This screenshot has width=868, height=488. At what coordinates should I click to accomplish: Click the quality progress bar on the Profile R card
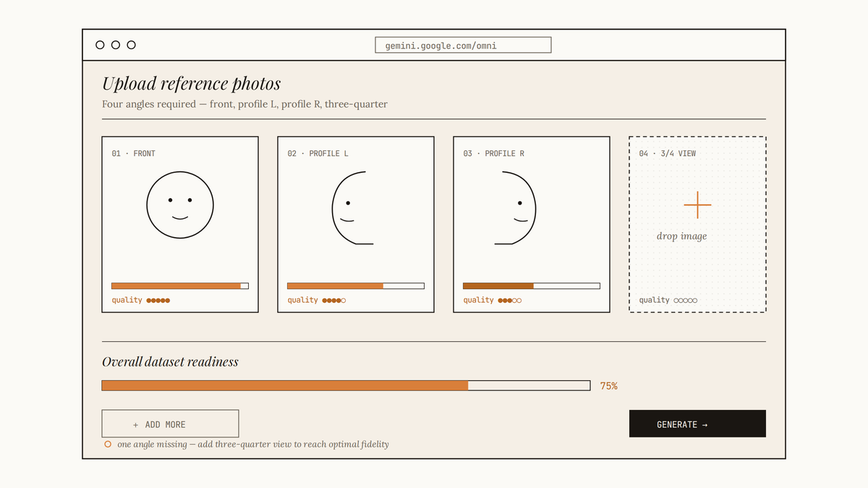tap(532, 286)
